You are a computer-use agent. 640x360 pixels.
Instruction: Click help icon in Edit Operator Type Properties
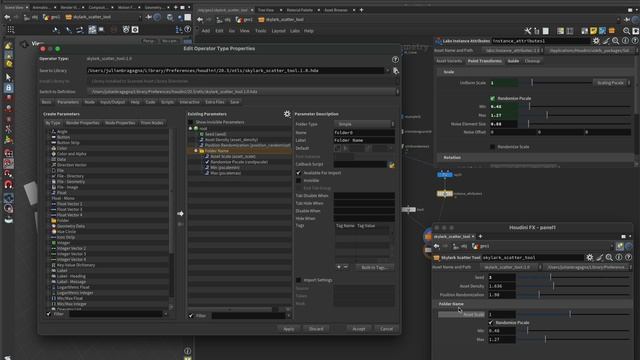click(395, 60)
